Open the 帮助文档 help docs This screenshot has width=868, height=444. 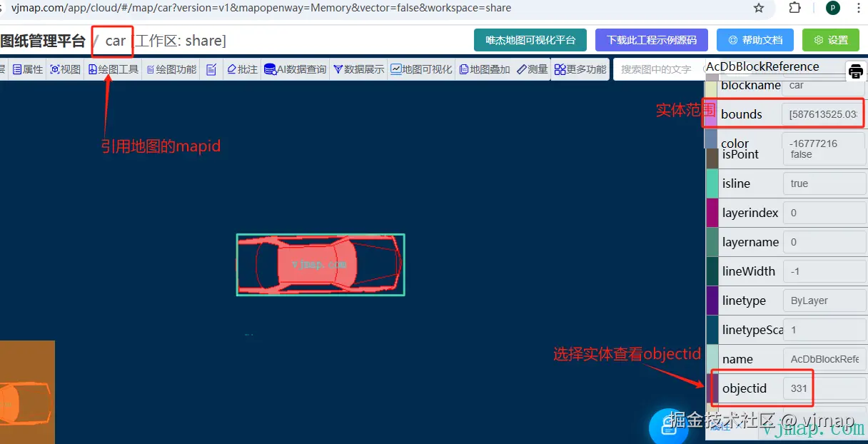click(x=755, y=40)
